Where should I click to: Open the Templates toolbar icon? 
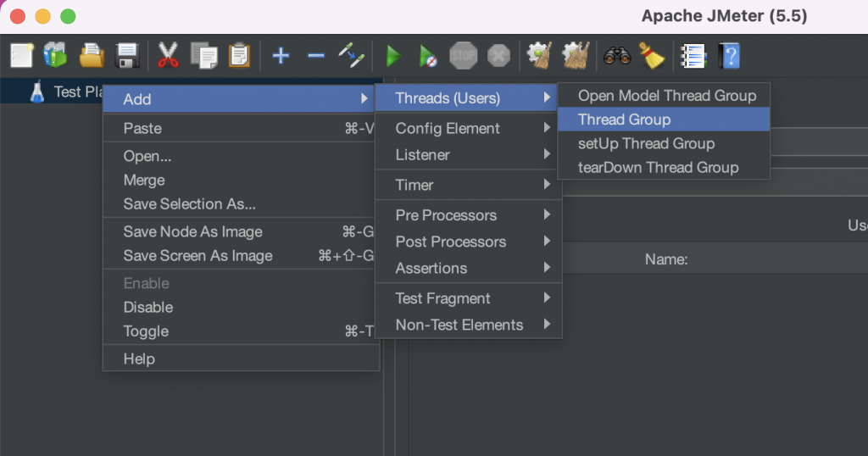point(56,57)
